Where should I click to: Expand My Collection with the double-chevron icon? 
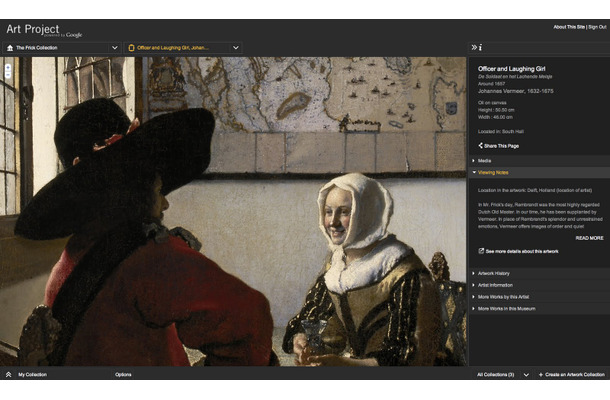tap(9, 374)
